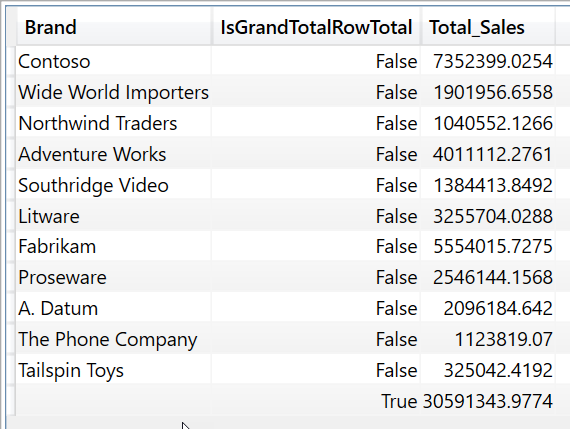Click Contoso sales value 7352399.0254

pos(493,61)
